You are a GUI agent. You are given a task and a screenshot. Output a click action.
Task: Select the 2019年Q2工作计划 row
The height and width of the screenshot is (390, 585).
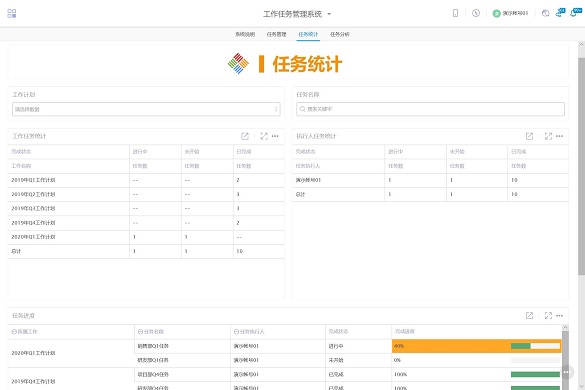click(x=146, y=194)
